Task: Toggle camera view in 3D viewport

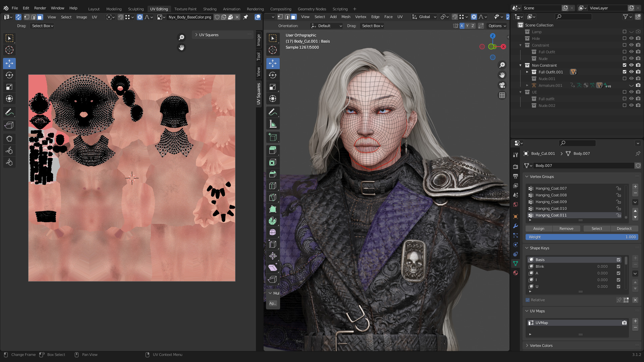Action: tap(502, 85)
